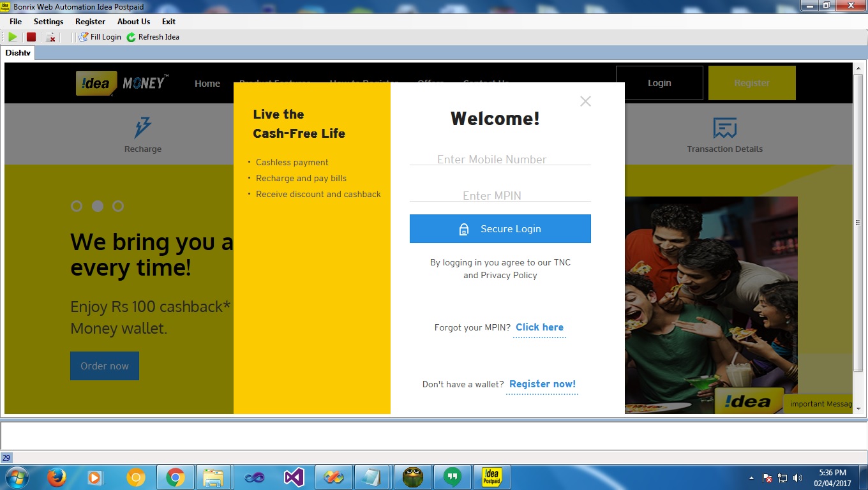Click the Home navigation link

(207, 84)
